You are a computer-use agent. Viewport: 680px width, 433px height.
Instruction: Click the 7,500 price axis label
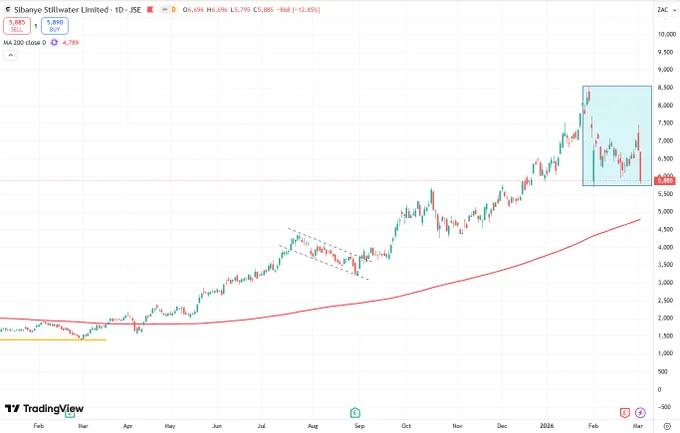point(666,123)
